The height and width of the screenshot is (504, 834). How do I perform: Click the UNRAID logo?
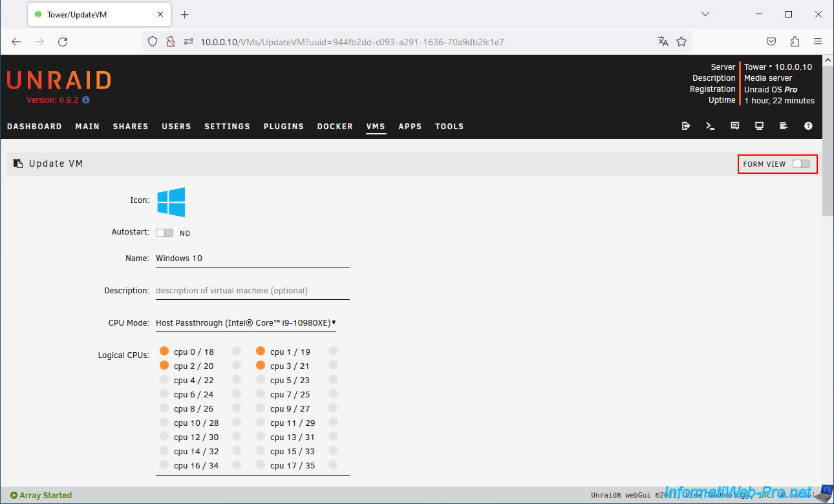point(59,80)
